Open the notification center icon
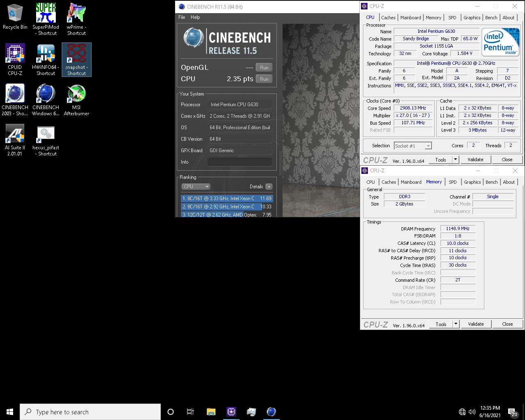The image size is (525, 420). 513,412
